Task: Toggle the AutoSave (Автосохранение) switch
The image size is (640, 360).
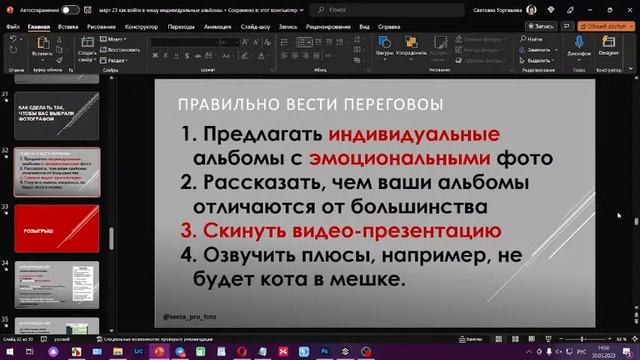Action: 70,10
